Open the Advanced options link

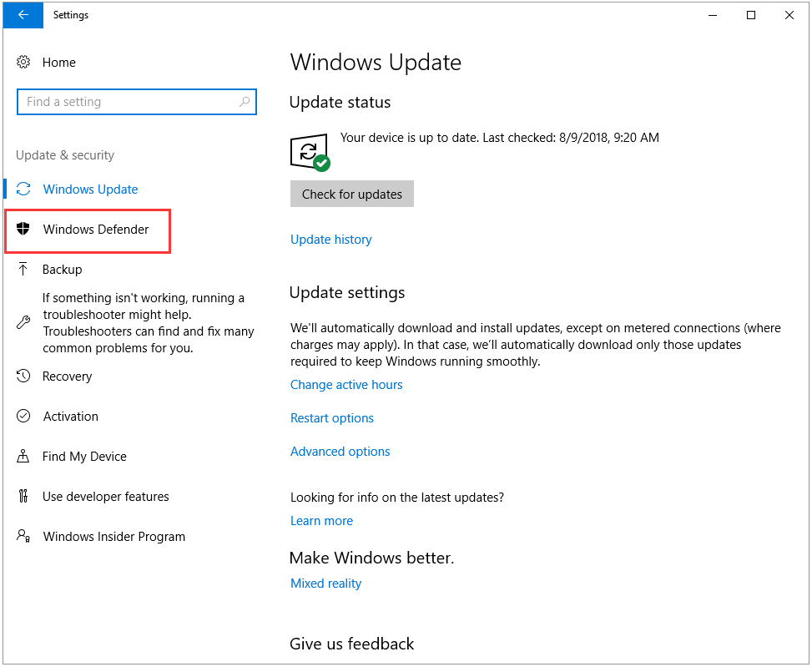coord(340,452)
